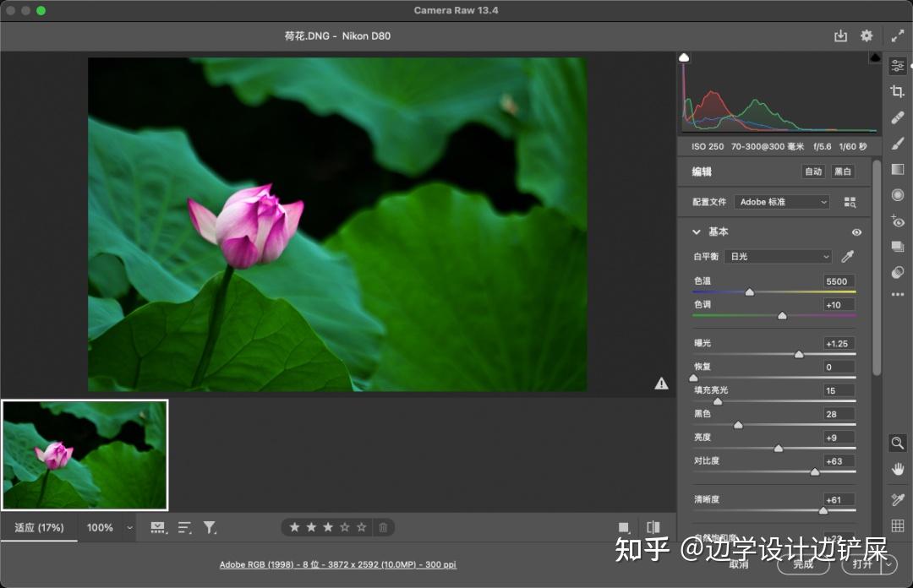Viewport: 913px width, 588px height.
Task: Open the 白平衡 (White Balance) dropdown
Action: [x=776, y=256]
